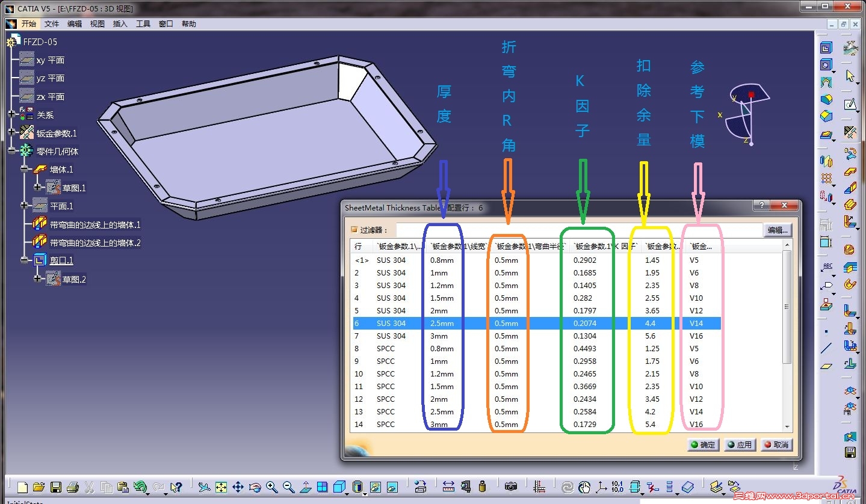Image resolution: width=866 pixels, height=504 pixels.
Task: Click the Zoom In magnifier icon
Action: (271, 487)
